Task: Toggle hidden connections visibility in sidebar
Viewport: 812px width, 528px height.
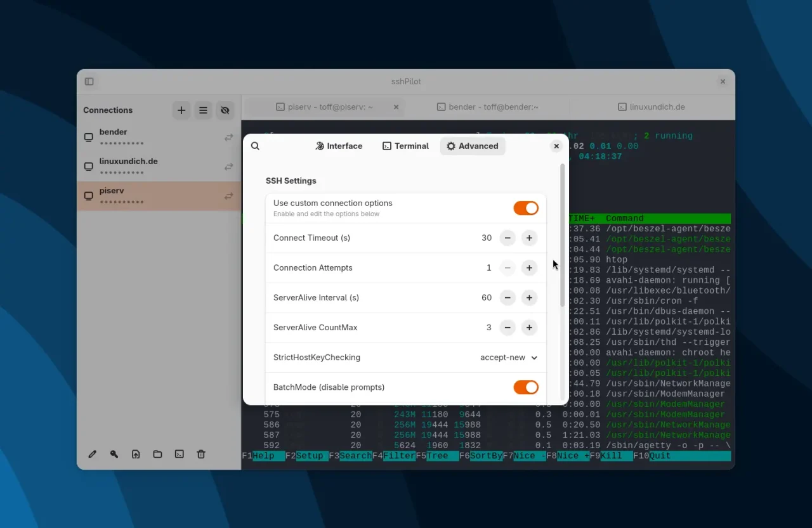Action: (225, 110)
